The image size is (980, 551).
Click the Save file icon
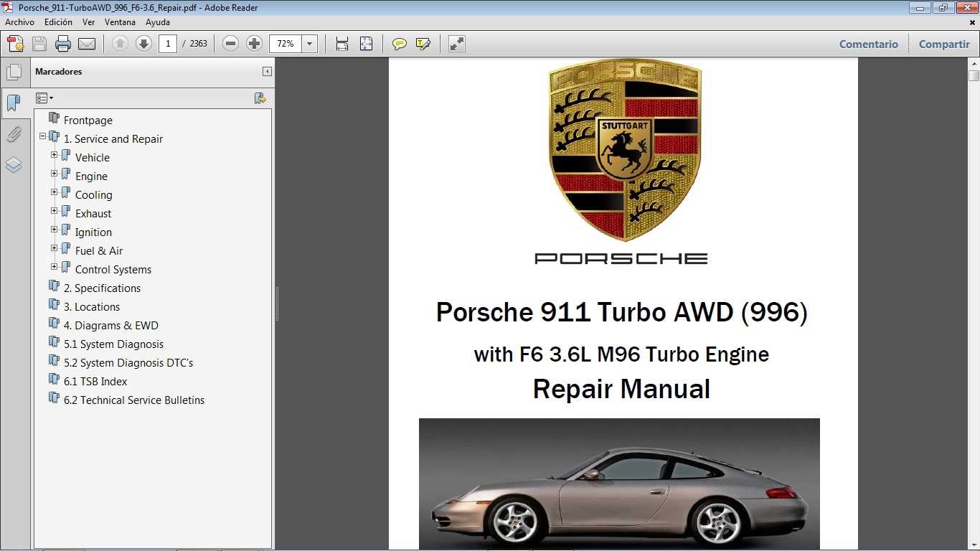pyautogui.click(x=39, y=44)
